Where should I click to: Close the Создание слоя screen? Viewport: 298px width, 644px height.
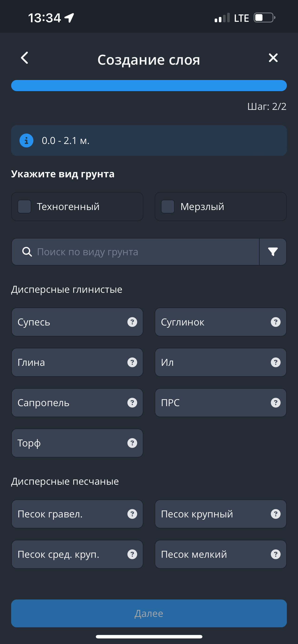273,58
